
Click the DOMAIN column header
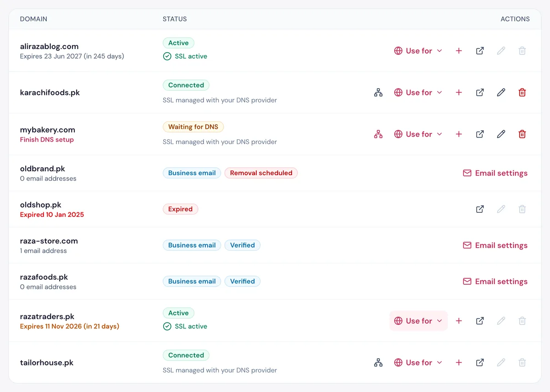33,19
